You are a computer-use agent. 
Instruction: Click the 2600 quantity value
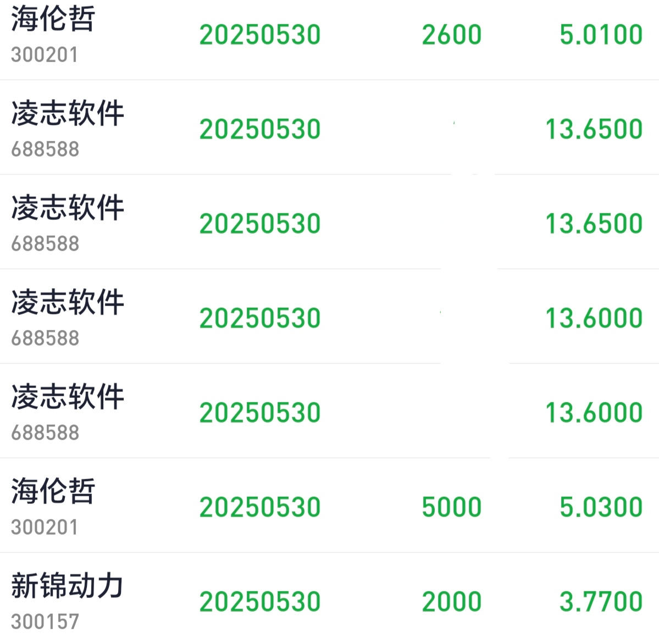pos(451,35)
